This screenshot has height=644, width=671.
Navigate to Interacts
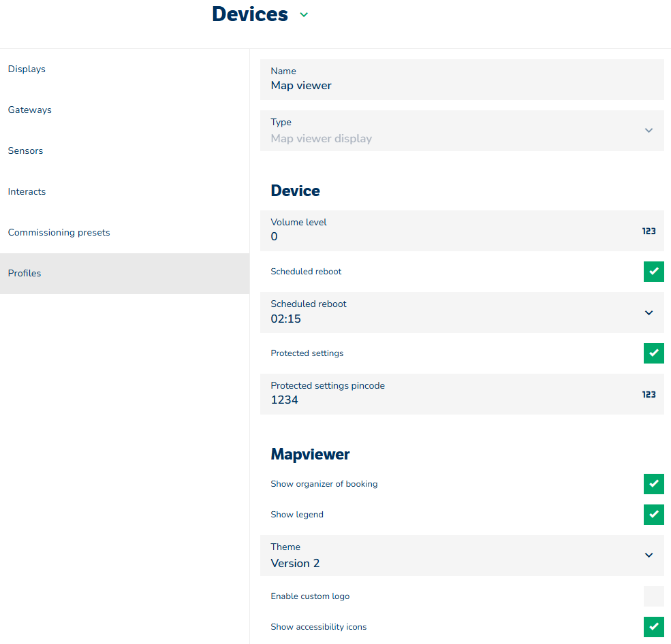pos(27,192)
